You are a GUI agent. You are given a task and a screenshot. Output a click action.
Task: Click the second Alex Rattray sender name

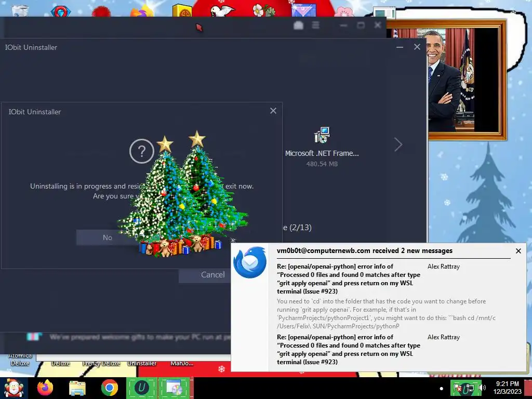coord(444,337)
